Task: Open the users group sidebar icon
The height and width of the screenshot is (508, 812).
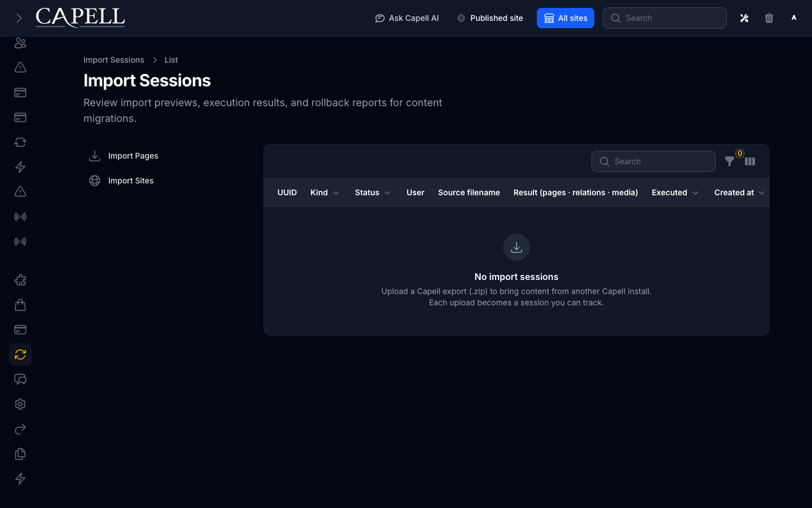Action: point(20,43)
